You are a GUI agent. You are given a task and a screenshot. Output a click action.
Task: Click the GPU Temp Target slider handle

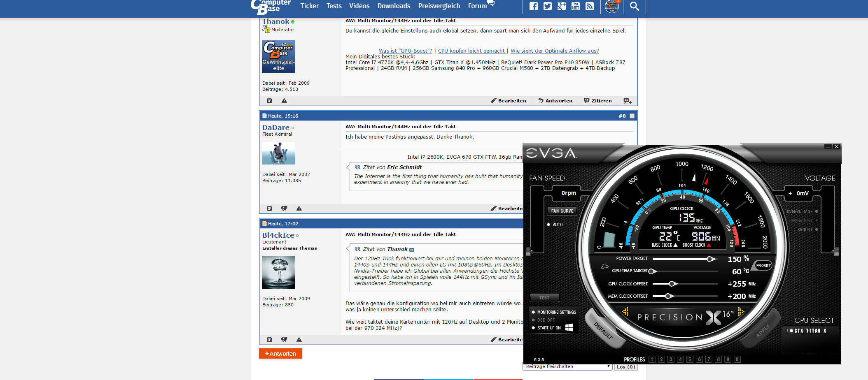652,271
